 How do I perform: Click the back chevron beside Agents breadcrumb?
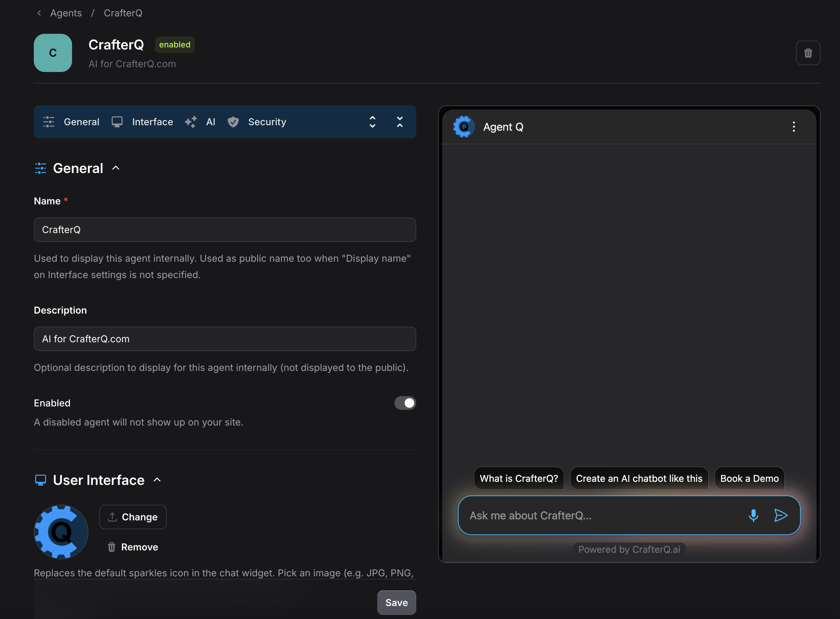(x=39, y=13)
